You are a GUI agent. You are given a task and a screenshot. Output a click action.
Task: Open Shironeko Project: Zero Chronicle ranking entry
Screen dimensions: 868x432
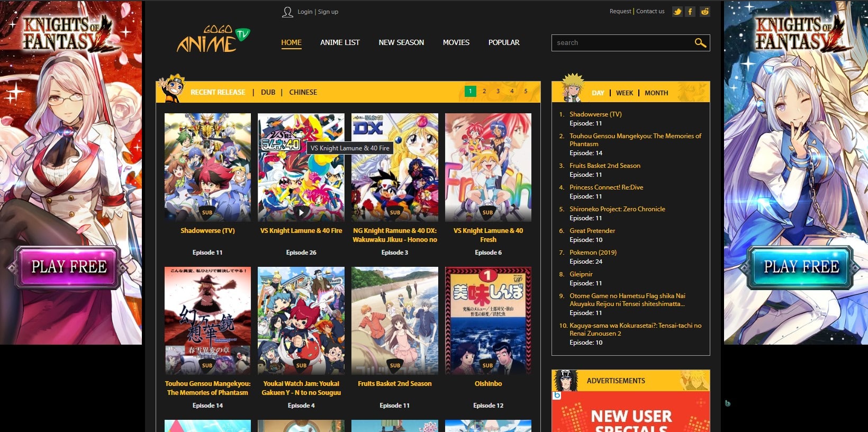pos(617,209)
